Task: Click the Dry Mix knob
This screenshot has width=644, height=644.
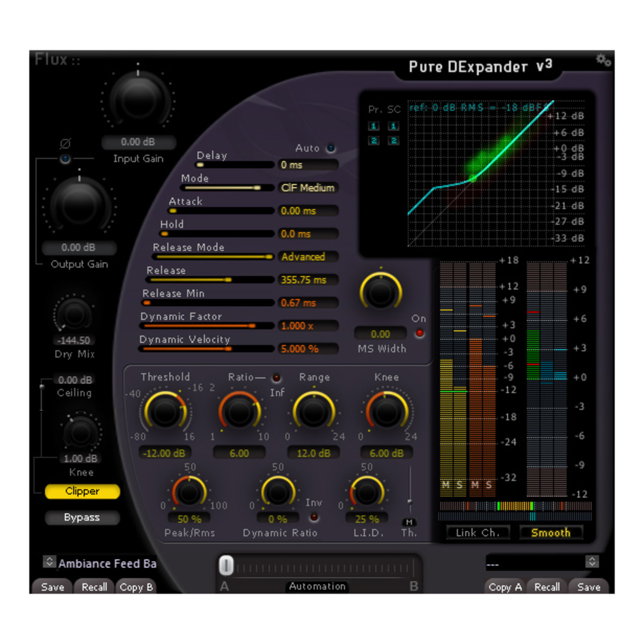Action: (x=74, y=313)
